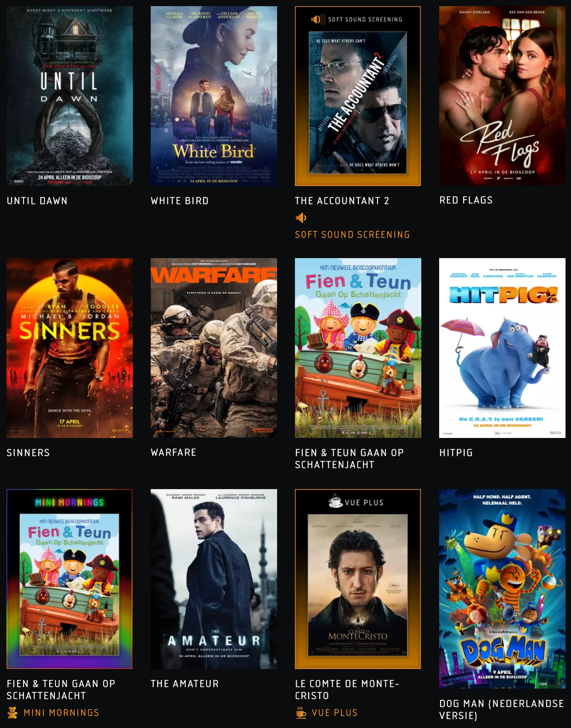Click the Hitpig title text
This screenshot has height=728, width=571.
click(456, 453)
